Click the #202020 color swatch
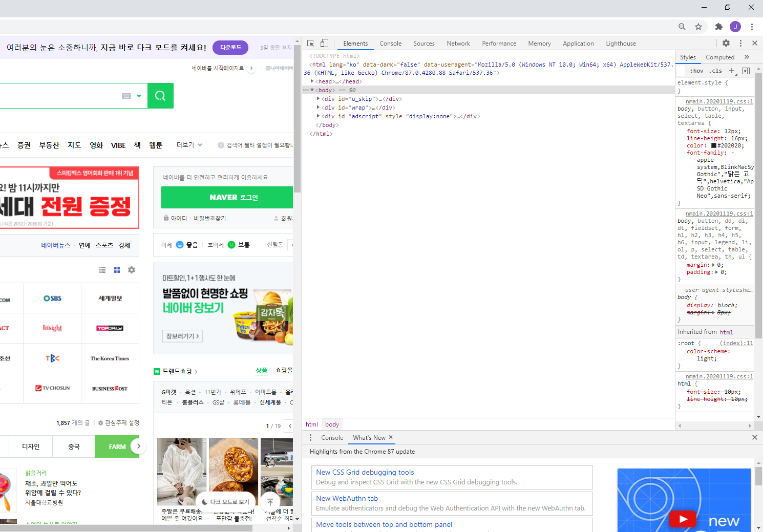763x532 pixels. (714, 145)
